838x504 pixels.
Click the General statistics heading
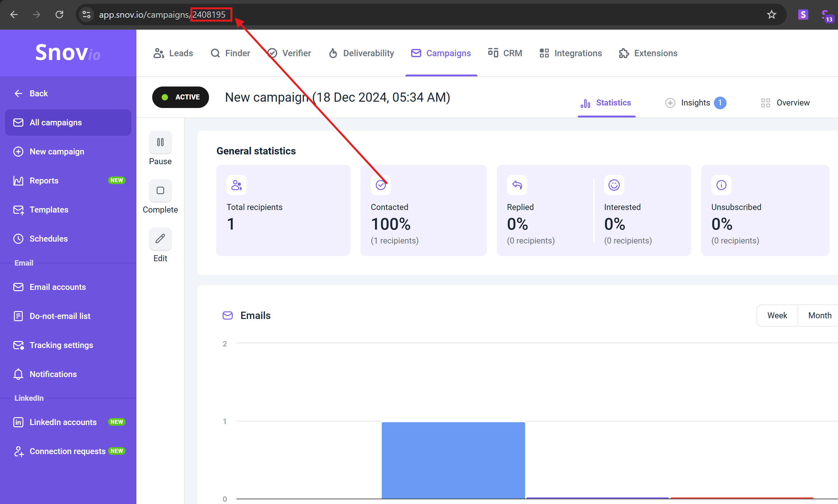click(256, 151)
